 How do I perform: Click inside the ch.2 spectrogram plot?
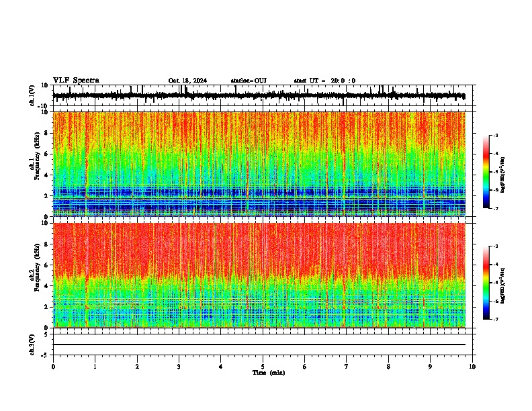coord(259,275)
